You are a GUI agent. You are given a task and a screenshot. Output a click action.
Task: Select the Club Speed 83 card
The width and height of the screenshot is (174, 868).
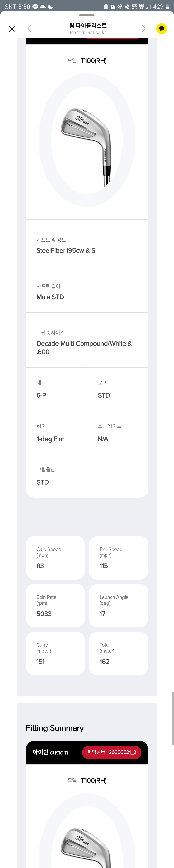(x=55, y=558)
